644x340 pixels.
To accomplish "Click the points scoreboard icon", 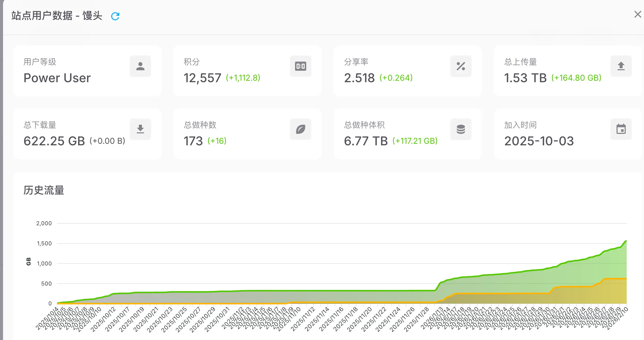I will pyautogui.click(x=300, y=66).
